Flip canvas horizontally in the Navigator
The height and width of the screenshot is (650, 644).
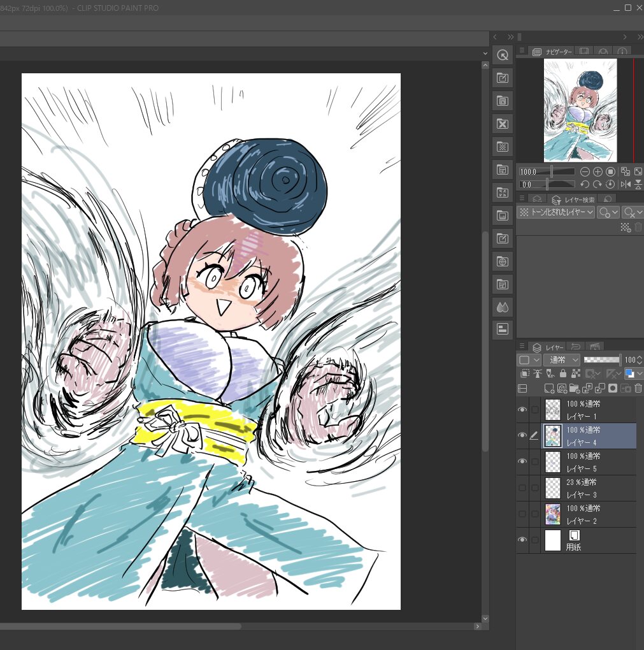(626, 184)
